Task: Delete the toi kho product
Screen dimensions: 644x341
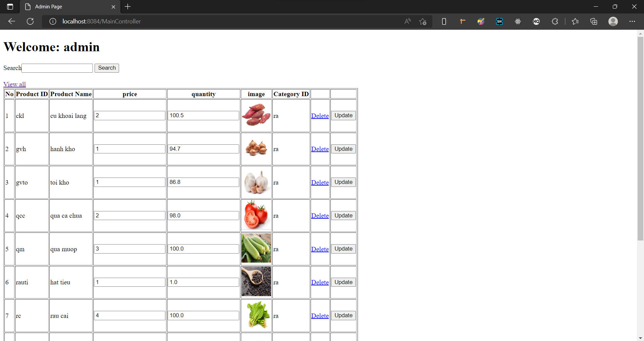Action: (320, 182)
